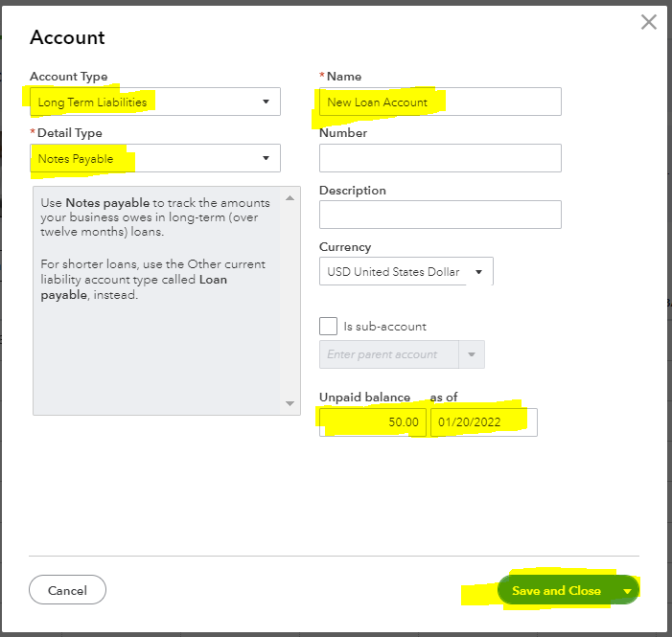The image size is (672, 637).
Task: Close the Account dialog with X
Action: click(x=649, y=22)
